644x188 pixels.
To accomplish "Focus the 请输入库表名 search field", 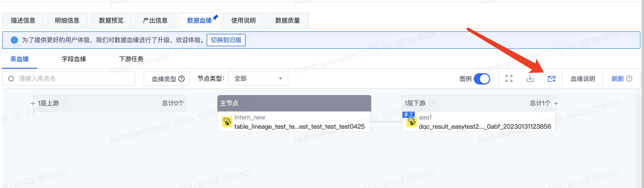I will coord(69,79).
